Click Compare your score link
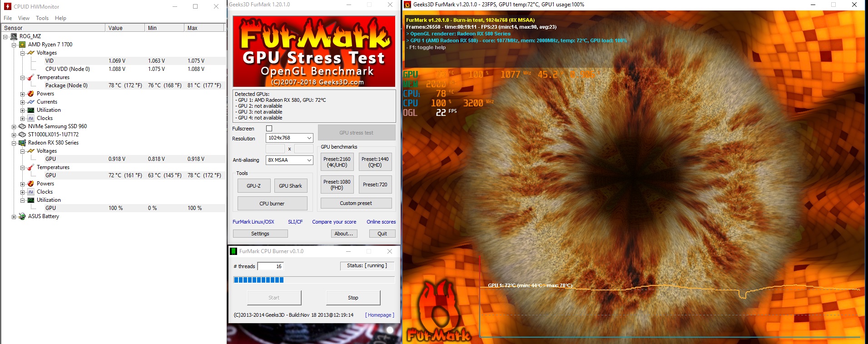The image size is (868, 344). pos(334,222)
